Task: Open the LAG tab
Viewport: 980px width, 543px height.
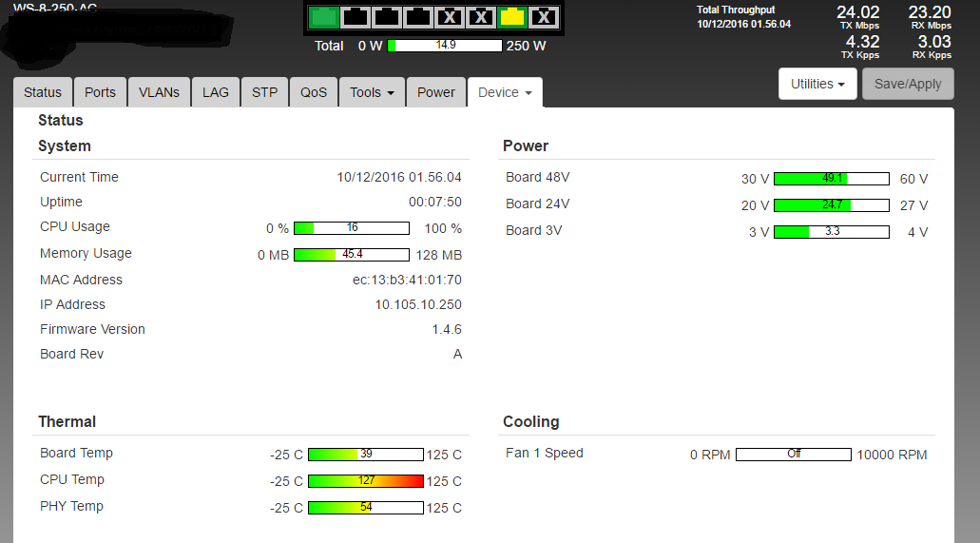Action: 216,92
